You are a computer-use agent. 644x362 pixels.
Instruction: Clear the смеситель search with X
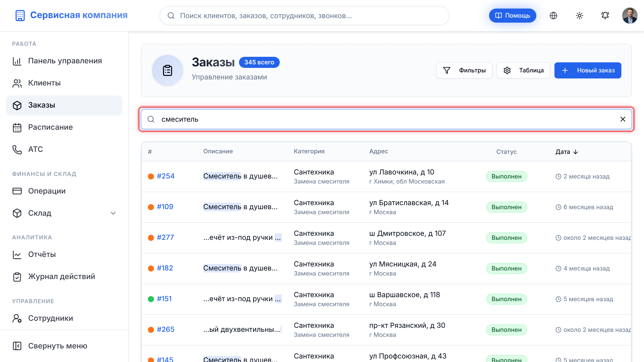[623, 119]
